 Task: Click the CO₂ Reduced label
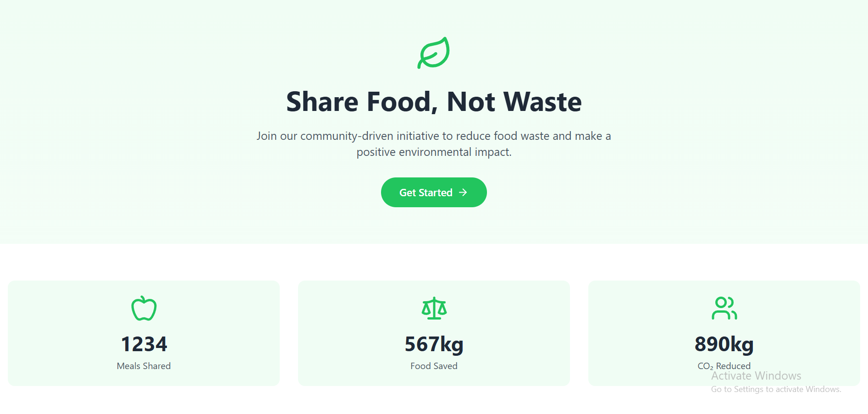(724, 366)
